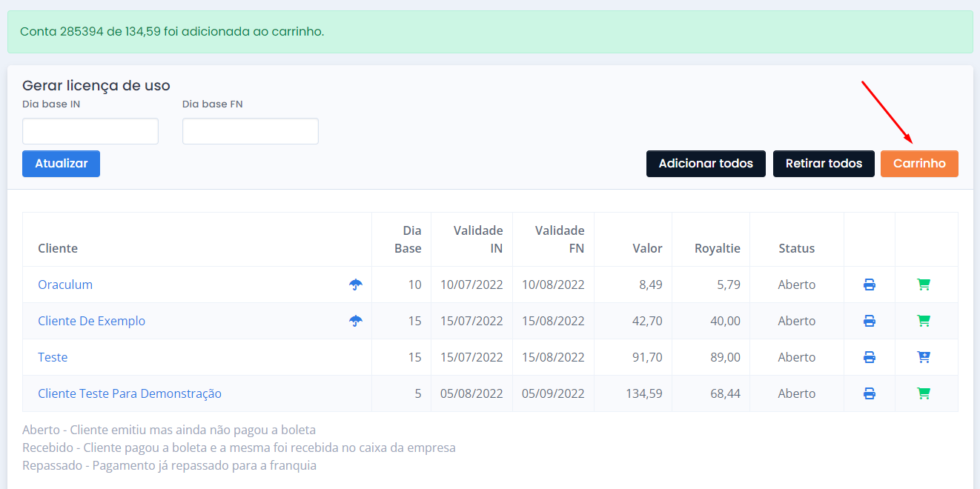
Task: Click the umbrella icon beside Cliente De Exemplo
Action: pyautogui.click(x=356, y=321)
